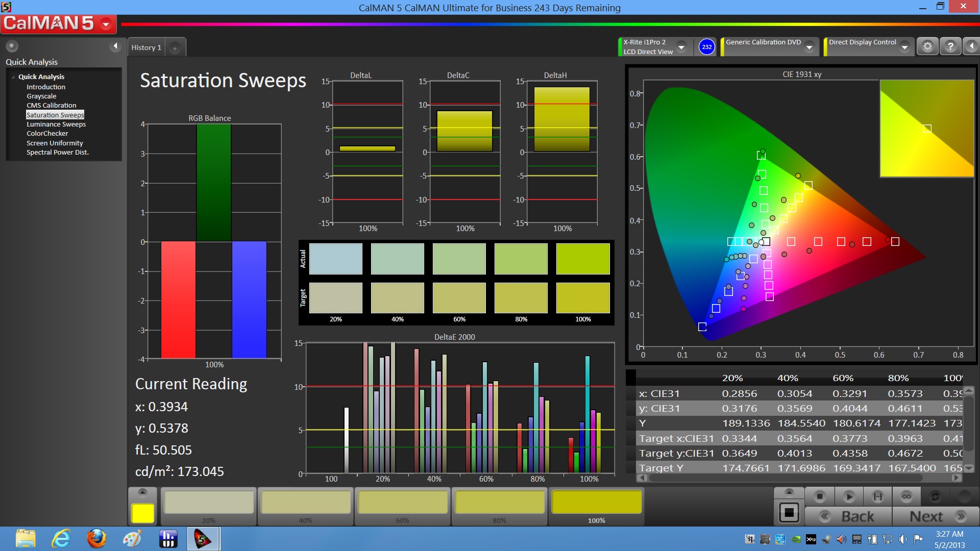
Task: Click the 20% column header in data table
Action: 732,378
